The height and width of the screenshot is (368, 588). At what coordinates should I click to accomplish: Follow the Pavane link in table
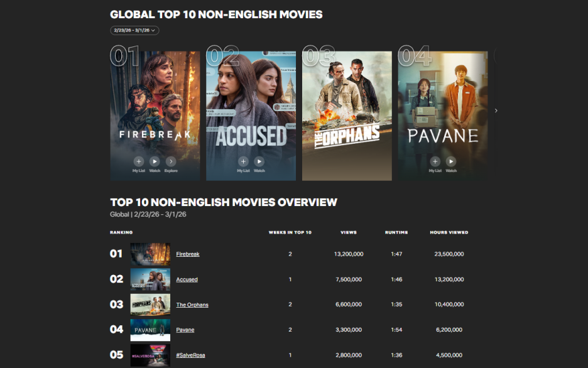pos(185,330)
